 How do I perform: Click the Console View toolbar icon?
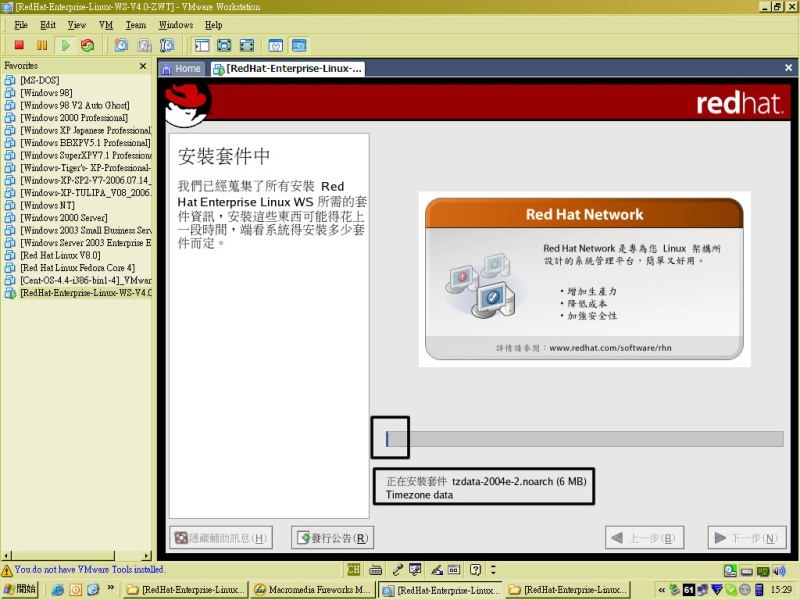tap(299, 45)
